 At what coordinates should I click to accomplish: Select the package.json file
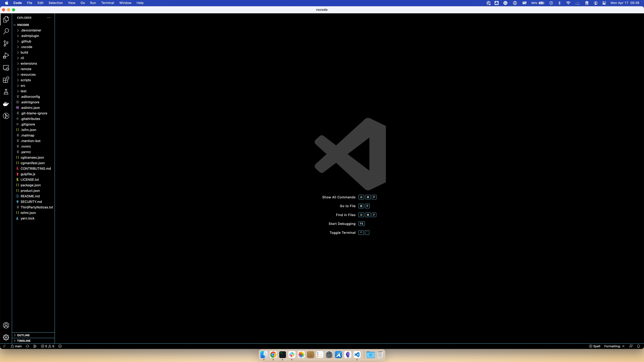(x=30, y=185)
